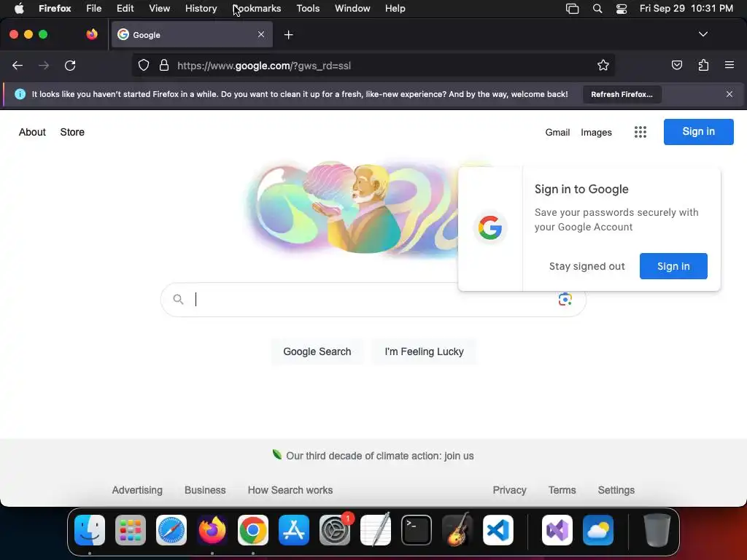747x560 pixels.
Task: Click the Google Search button
Action: pyautogui.click(x=317, y=351)
